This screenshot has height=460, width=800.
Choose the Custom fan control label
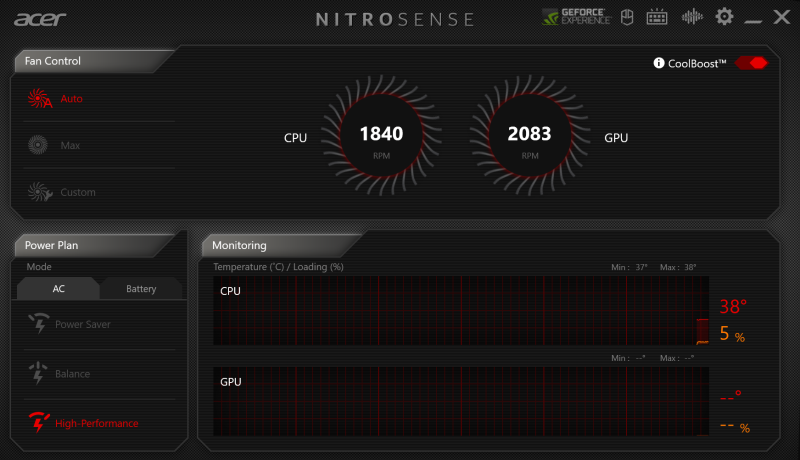(78, 192)
